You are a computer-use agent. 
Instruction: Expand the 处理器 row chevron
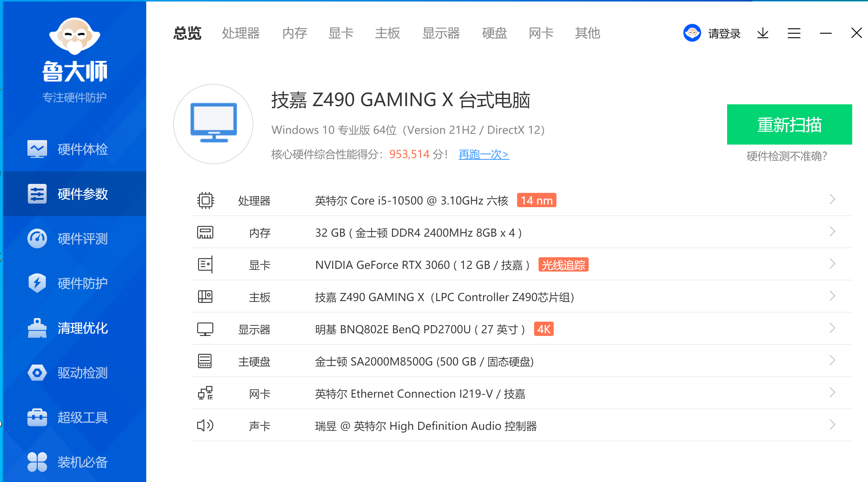click(832, 199)
